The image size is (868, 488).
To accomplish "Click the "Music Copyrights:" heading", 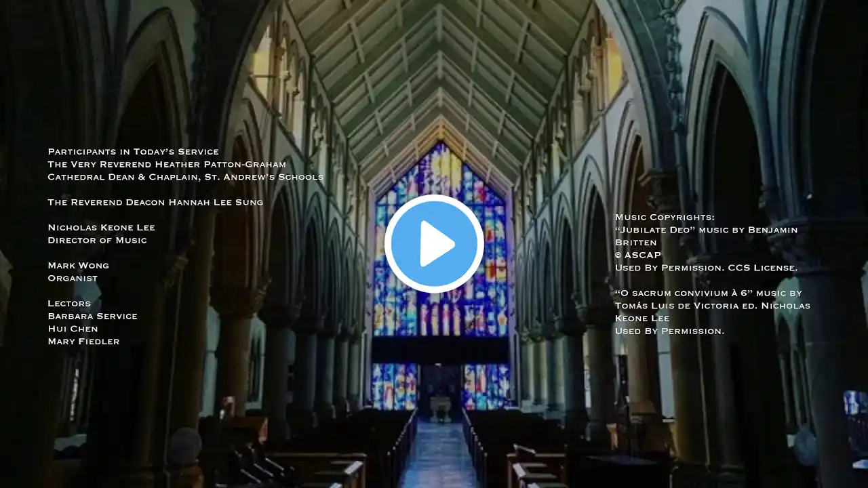I will [665, 218].
